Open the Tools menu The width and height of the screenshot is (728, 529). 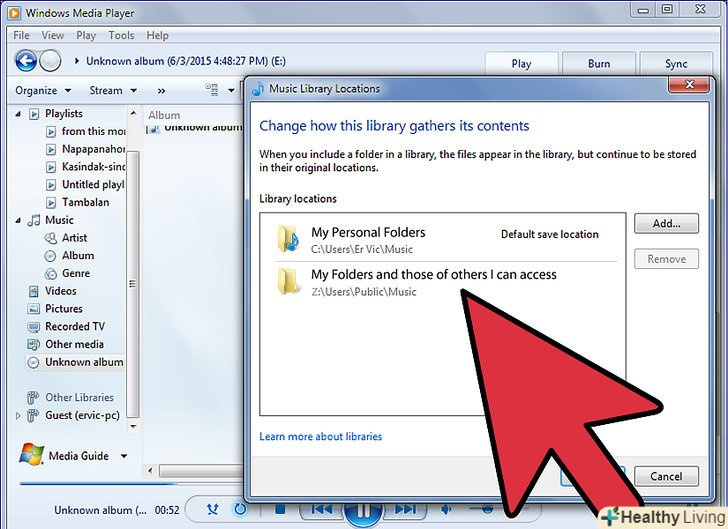tap(121, 35)
